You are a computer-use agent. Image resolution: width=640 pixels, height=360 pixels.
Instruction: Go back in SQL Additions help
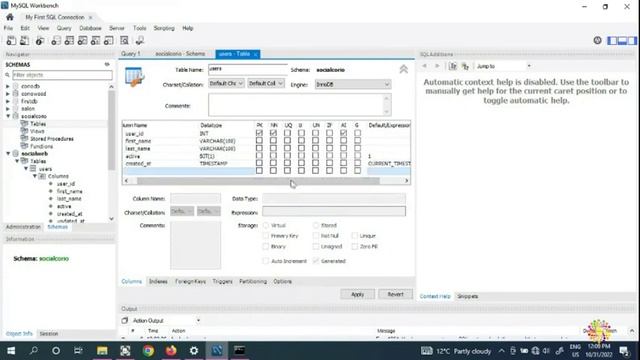424,66
